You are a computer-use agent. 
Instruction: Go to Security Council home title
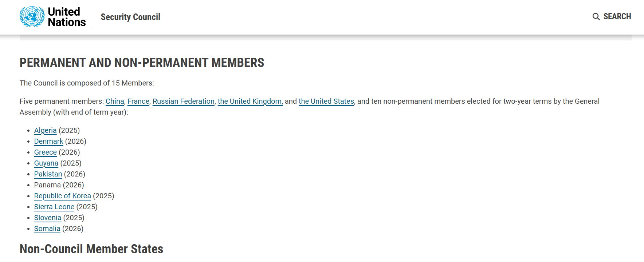pyautogui.click(x=130, y=17)
